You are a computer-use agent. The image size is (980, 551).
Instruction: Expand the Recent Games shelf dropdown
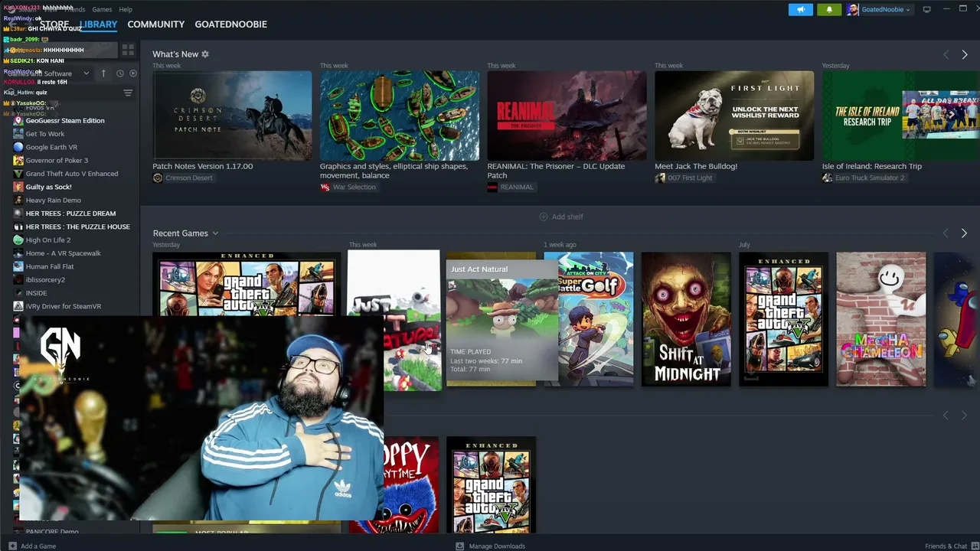tap(215, 233)
